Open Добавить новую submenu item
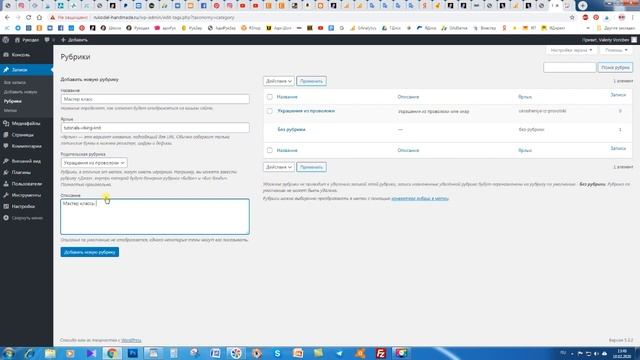The width and height of the screenshot is (640, 360). click(20, 92)
